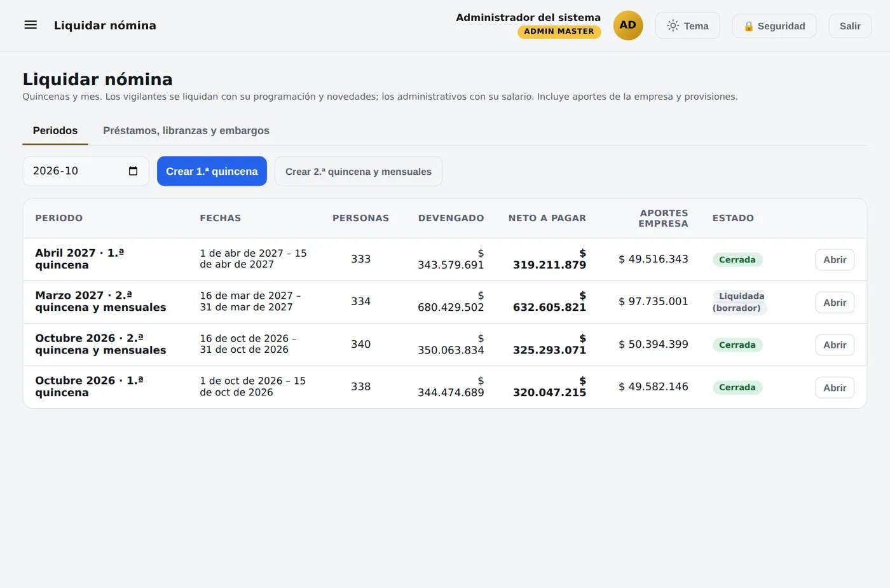Click Cerrada status in Abril 2027 row

[737, 260]
